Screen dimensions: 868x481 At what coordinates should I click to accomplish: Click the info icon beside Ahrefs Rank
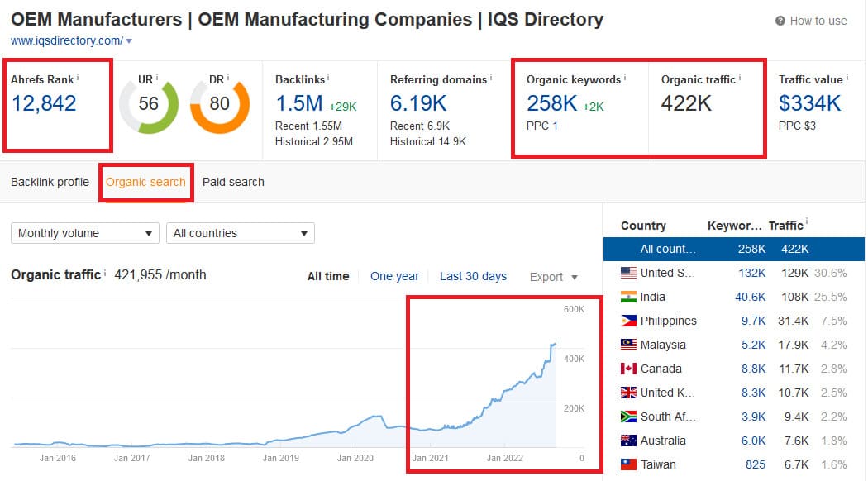79,78
